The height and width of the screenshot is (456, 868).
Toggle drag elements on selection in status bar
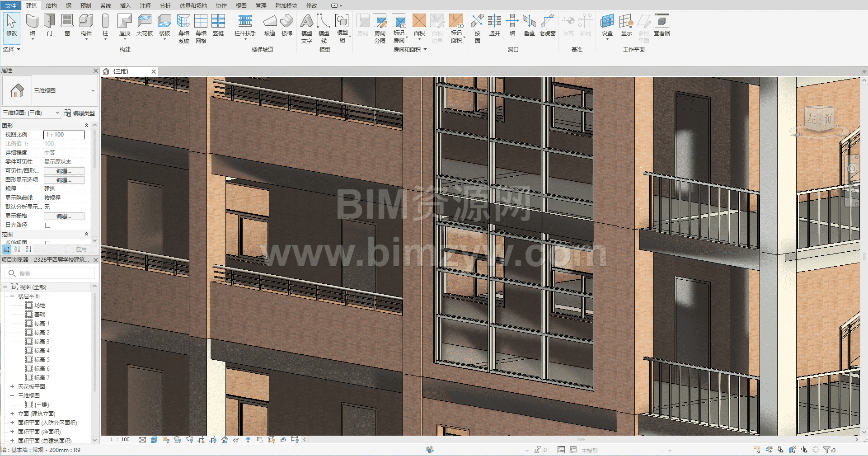click(x=804, y=450)
